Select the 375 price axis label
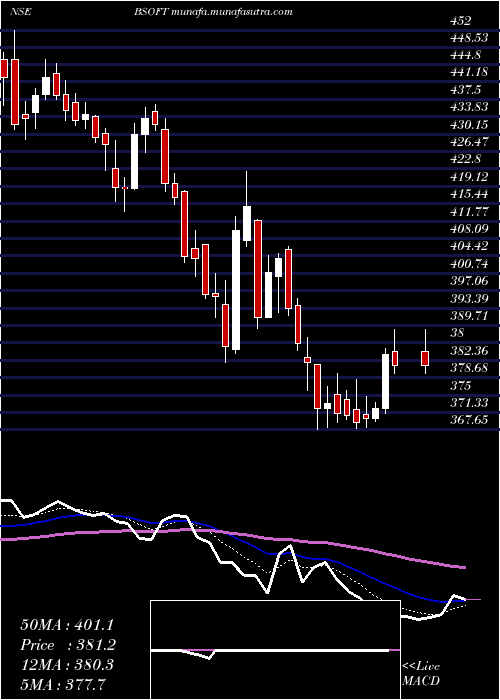This screenshot has width=500, height=700. coord(461,385)
